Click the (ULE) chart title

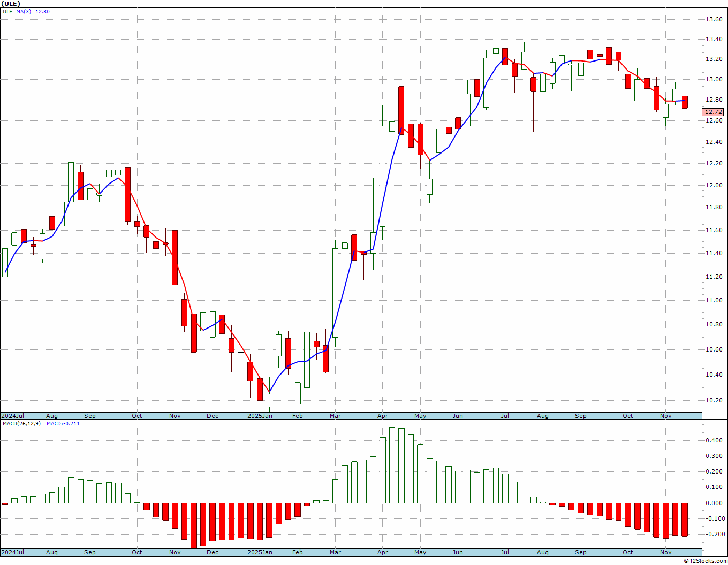click(x=11, y=4)
